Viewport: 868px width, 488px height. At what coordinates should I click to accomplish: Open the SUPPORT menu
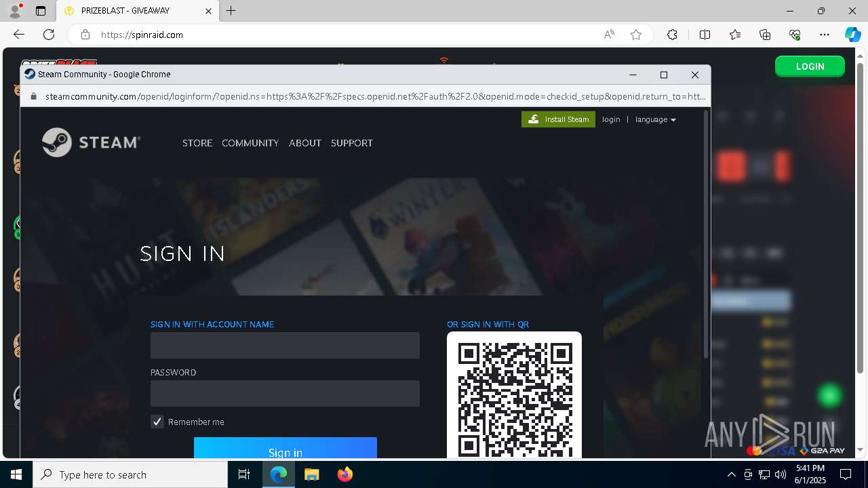[352, 143]
